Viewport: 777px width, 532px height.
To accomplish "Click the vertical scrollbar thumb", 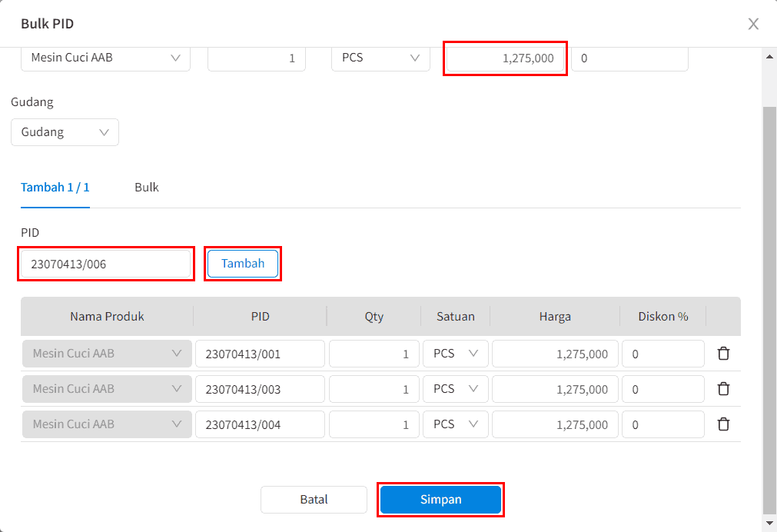I will pyautogui.click(x=769, y=310).
